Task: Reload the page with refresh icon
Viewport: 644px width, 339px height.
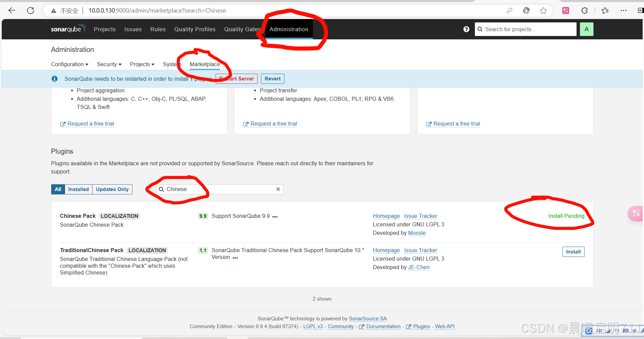Action: (31, 11)
